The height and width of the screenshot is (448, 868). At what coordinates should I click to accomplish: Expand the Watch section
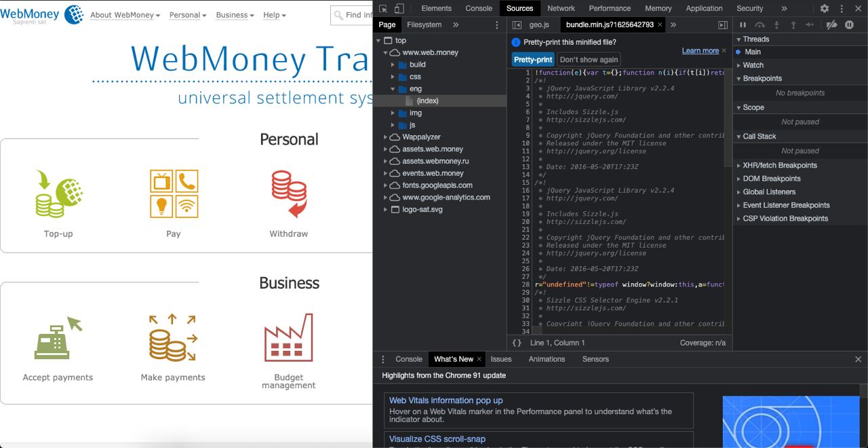738,65
